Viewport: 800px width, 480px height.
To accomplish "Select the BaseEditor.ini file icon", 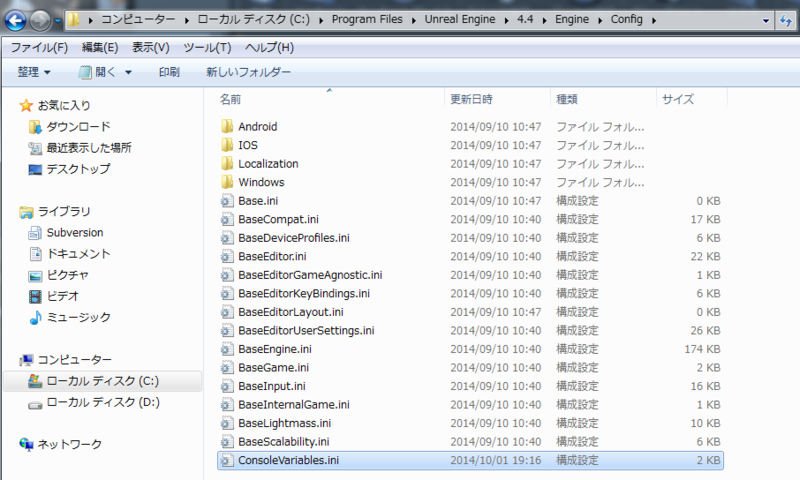I will coord(227,257).
